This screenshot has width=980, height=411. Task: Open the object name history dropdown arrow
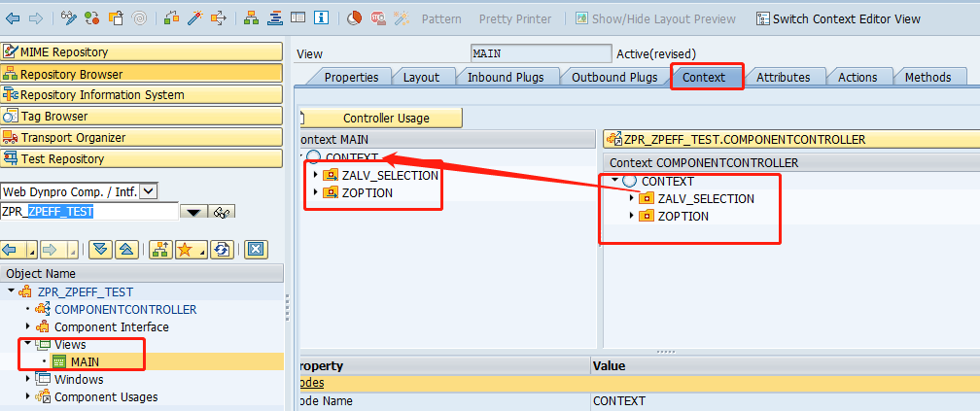tap(193, 212)
